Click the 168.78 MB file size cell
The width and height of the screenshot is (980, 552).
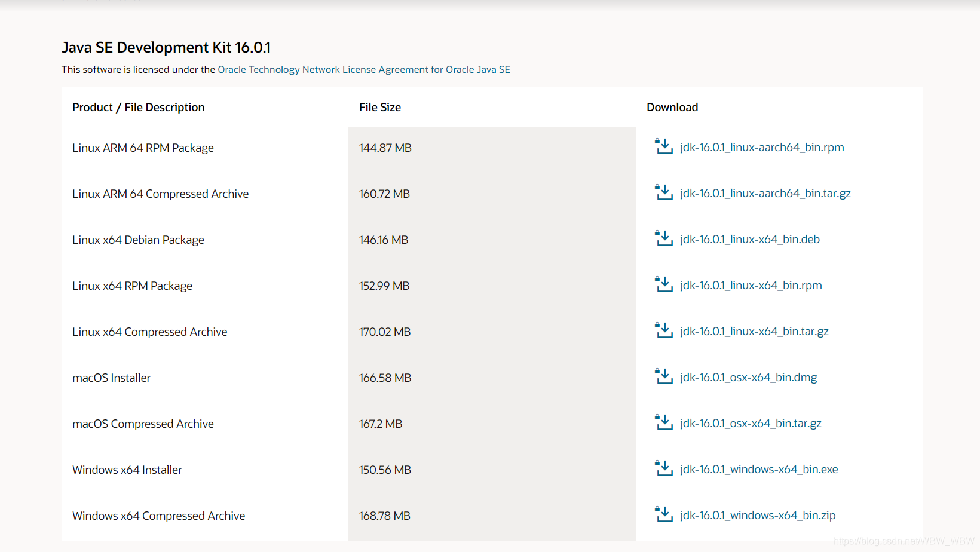coord(492,518)
